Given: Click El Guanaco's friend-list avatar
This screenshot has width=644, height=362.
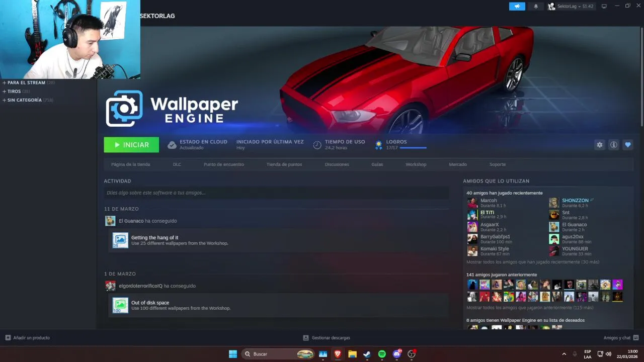Looking at the screenshot, I should pyautogui.click(x=554, y=227).
